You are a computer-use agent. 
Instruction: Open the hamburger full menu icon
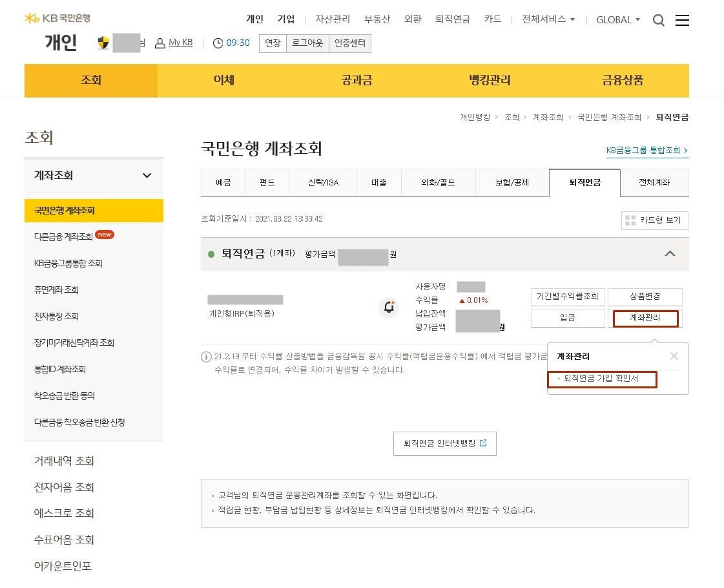pos(682,20)
